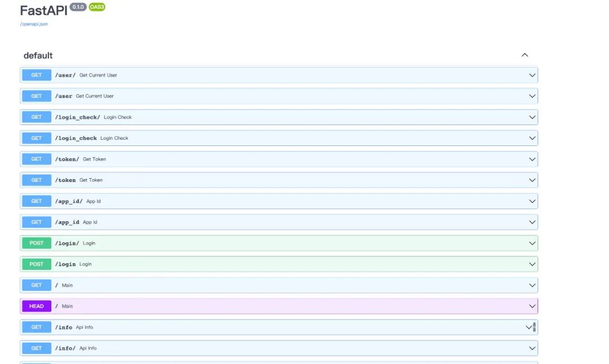The width and height of the screenshot is (609, 364).
Task: Click the default section heading
Action: point(38,55)
